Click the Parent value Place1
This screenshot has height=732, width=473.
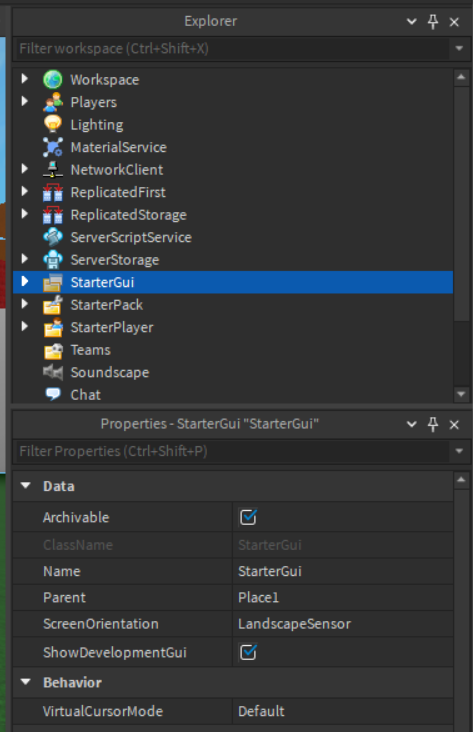343,598
